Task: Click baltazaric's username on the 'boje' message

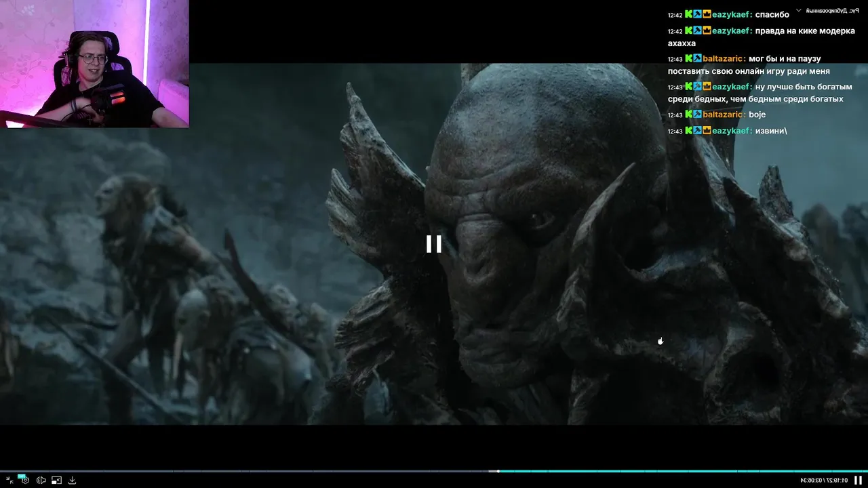Action: [x=724, y=115]
